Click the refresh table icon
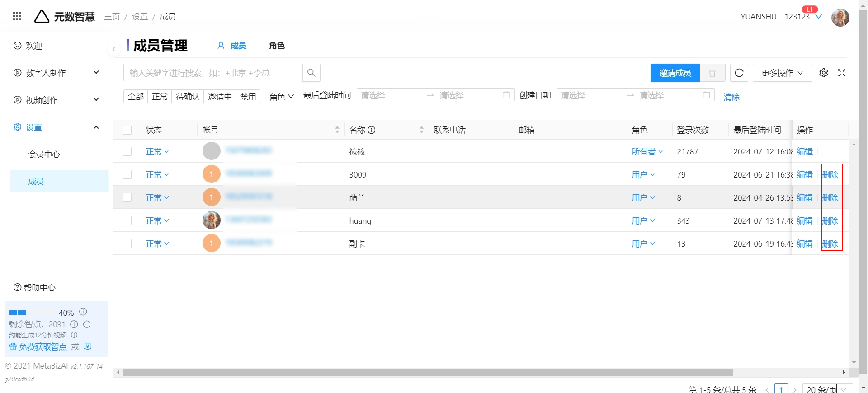This screenshot has height=393, width=868. tap(739, 73)
